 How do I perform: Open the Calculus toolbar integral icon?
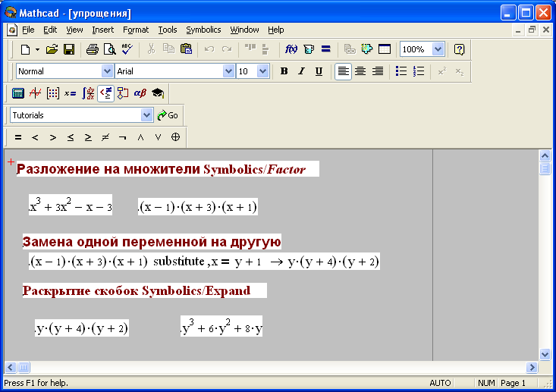click(88, 93)
